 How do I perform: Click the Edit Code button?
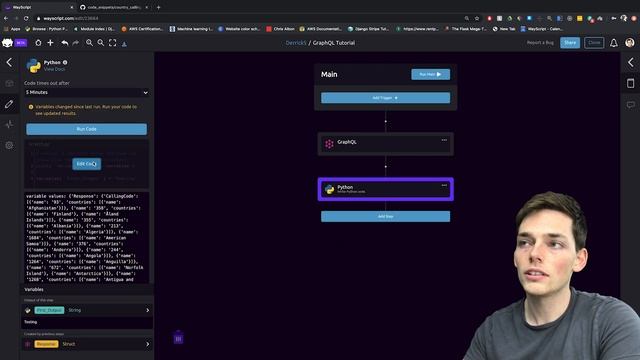pyautogui.click(x=87, y=164)
